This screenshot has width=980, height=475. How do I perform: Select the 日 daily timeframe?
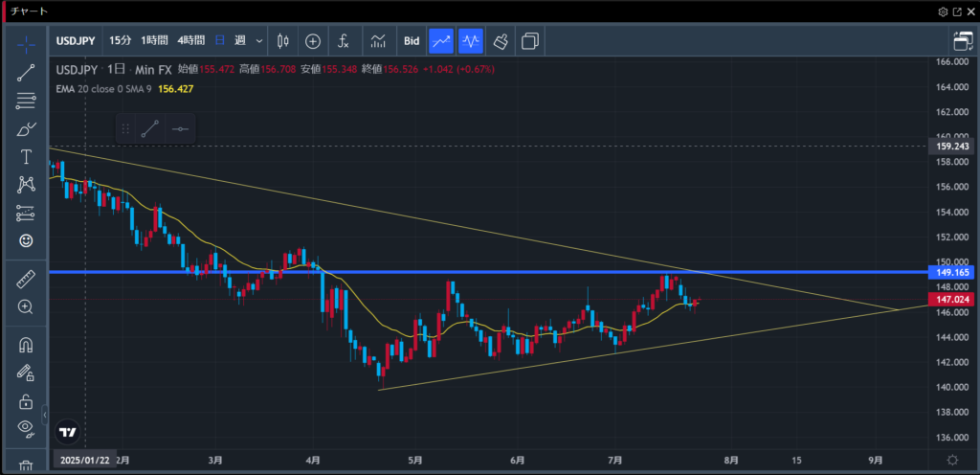pos(220,40)
